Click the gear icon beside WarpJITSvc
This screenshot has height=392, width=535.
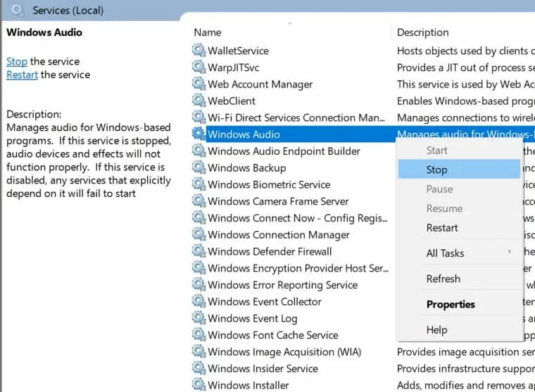(x=199, y=67)
